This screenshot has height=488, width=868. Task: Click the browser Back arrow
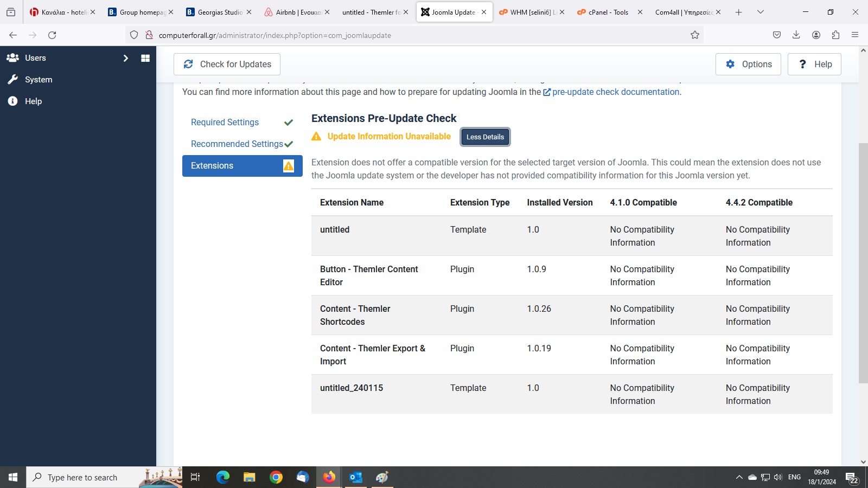pyautogui.click(x=13, y=35)
